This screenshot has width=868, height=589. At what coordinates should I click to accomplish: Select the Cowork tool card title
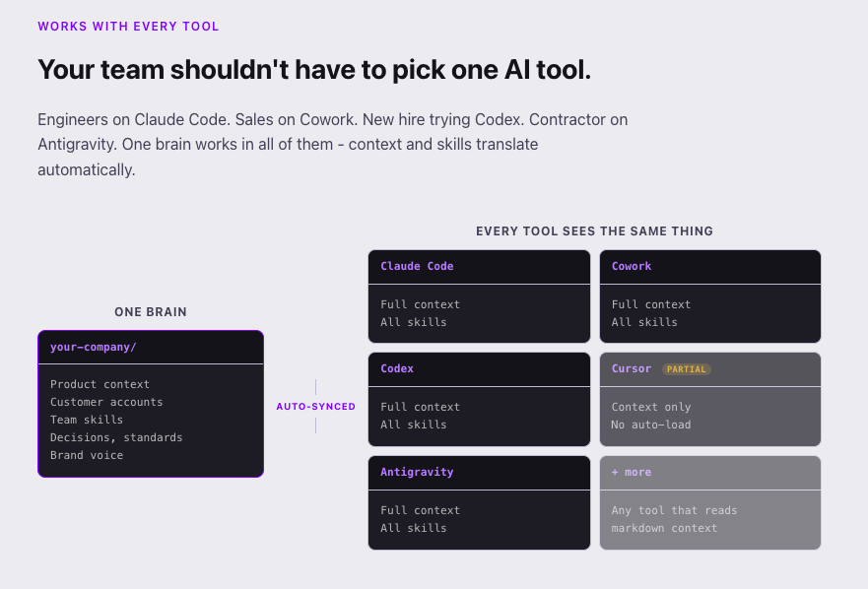click(x=632, y=266)
